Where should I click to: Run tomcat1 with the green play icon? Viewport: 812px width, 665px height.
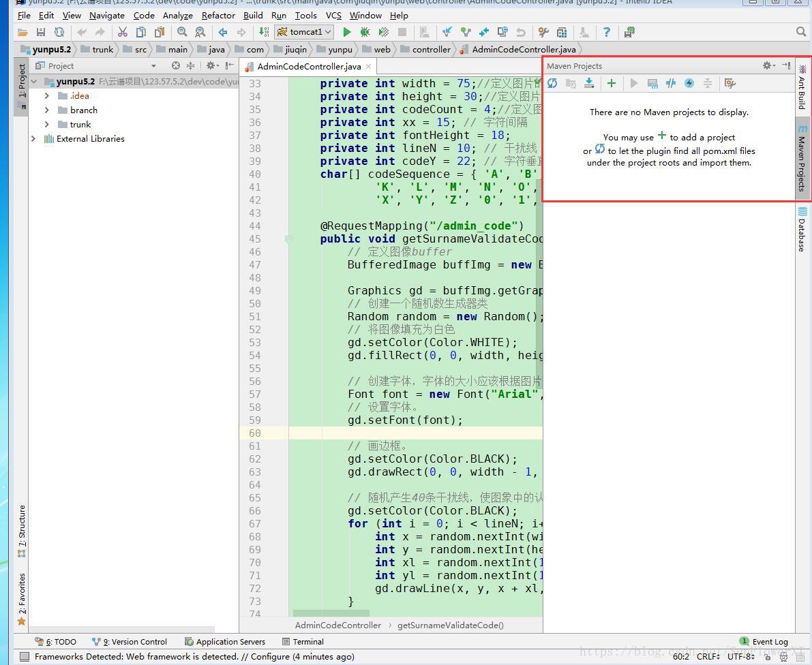(x=347, y=32)
